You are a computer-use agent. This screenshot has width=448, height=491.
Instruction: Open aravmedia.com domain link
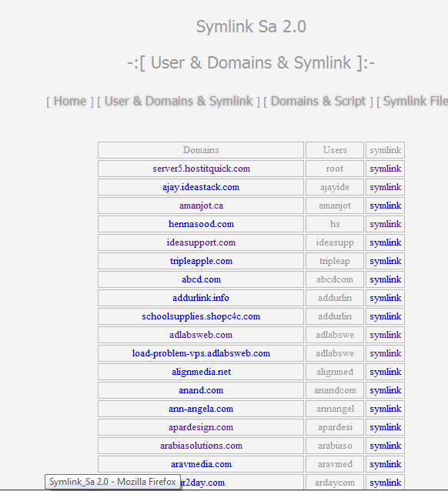(201, 464)
